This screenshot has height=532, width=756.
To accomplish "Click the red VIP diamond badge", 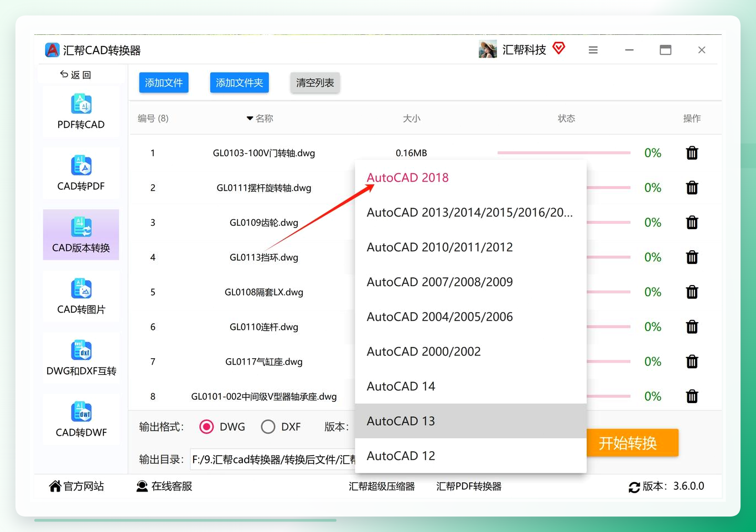I will click(x=559, y=49).
